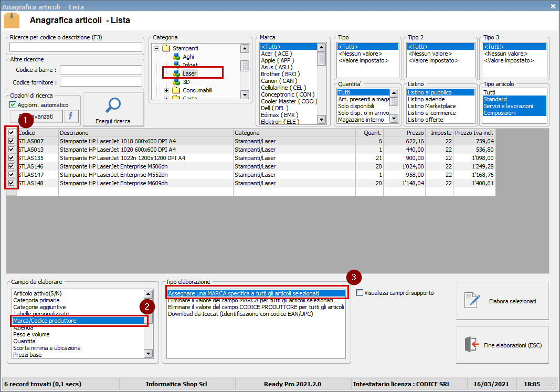Screen dimensions: 560x392
Task: Select Scorta minima e ubicazione field
Action: coord(47,348)
